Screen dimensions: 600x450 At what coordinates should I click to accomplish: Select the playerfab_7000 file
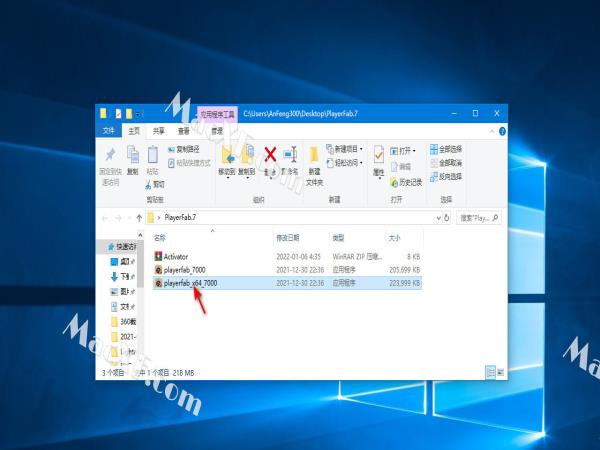[x=287, y=270]
